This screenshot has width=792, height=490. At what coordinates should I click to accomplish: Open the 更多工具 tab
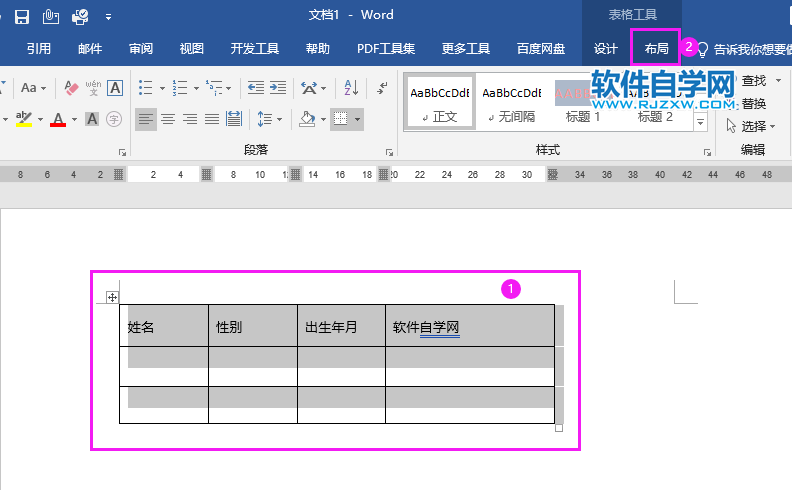point(466,48)
